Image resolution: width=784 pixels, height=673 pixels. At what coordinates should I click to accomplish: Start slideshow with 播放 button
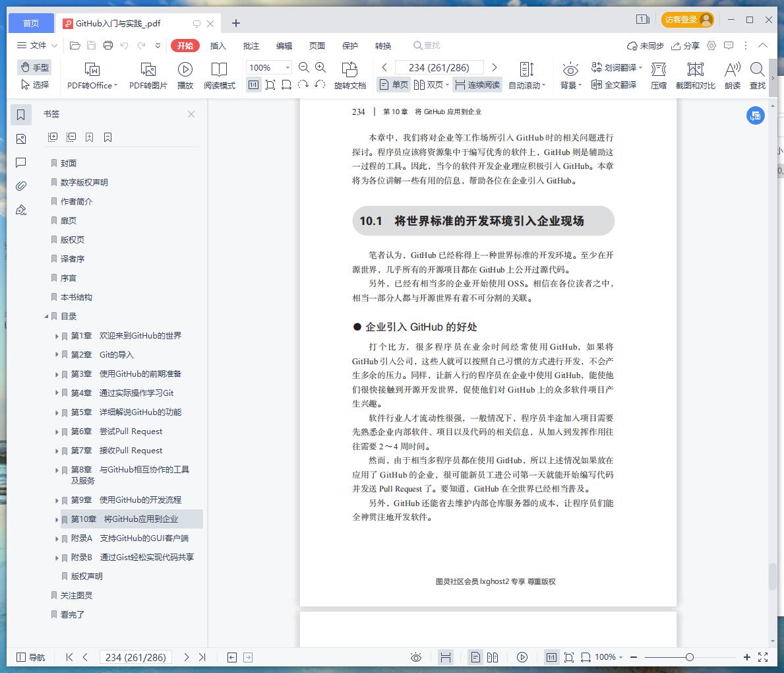click(x=185, y=76)
